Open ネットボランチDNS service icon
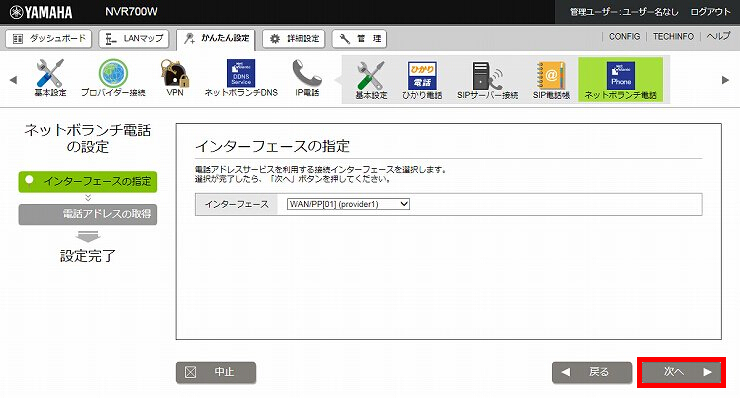740x398 pixels. (241, 78)
